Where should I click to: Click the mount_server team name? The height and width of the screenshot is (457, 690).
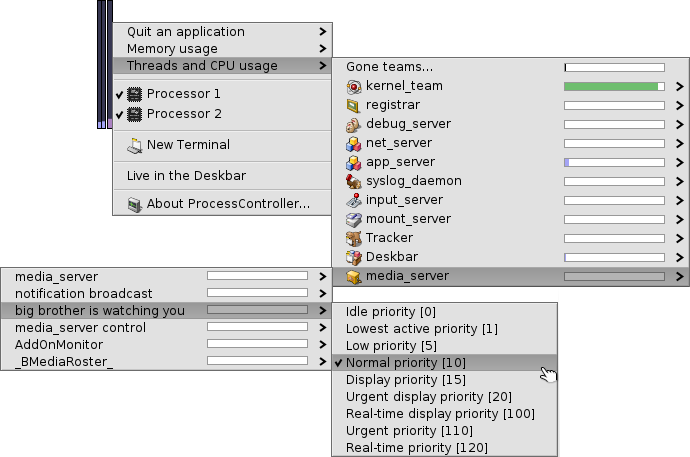click(408, 219)
